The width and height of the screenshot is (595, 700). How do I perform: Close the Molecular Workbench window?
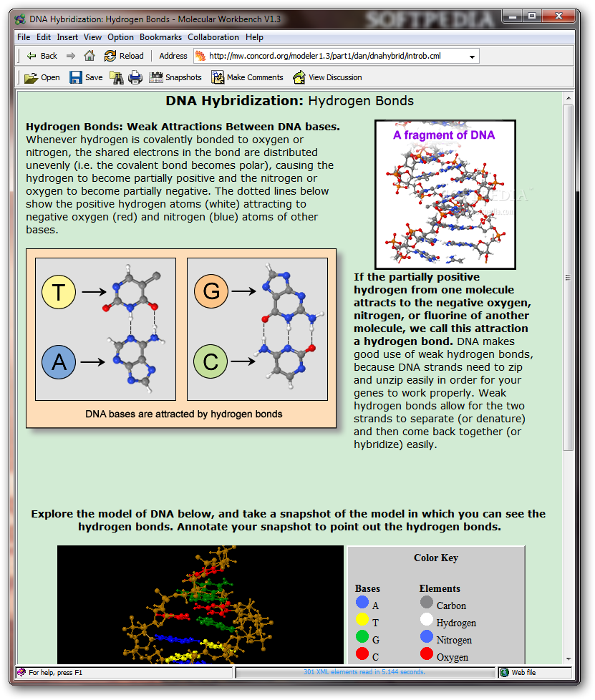[558, 16]
